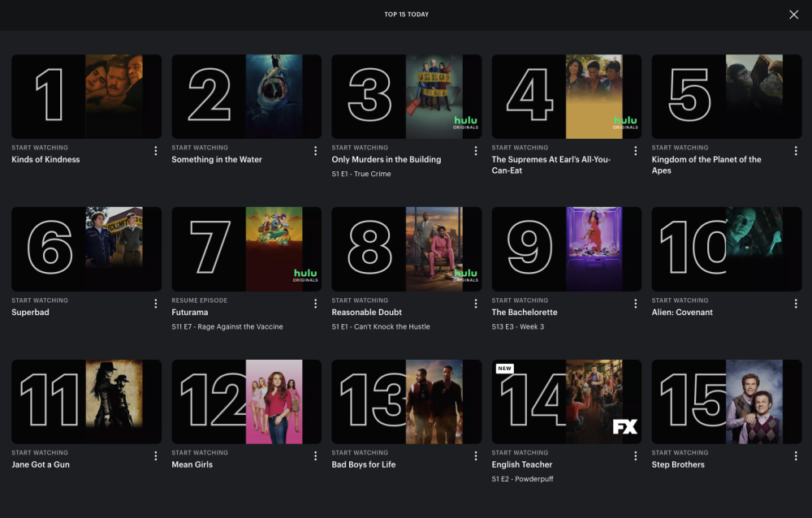Resume Futurama via number 7 thumbnail
The image size is (812, 518).
247,249
